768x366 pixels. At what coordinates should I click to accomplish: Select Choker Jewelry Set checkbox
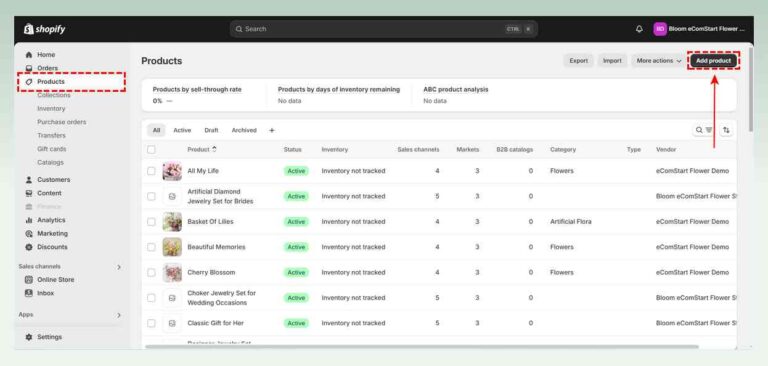click(151, 298)
